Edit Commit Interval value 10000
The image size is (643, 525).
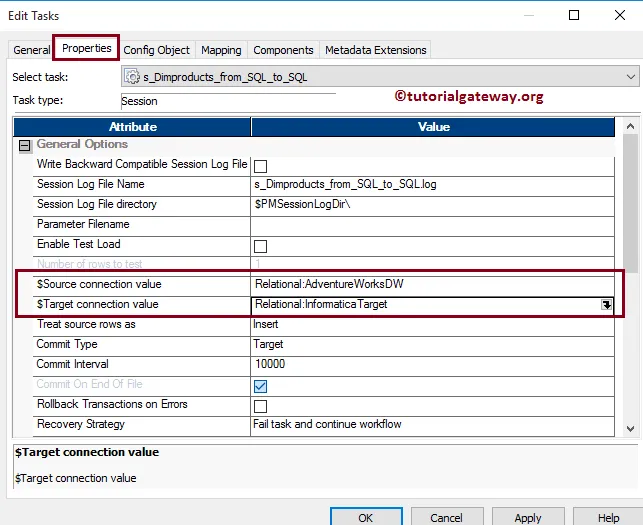[x=432, y=364]
